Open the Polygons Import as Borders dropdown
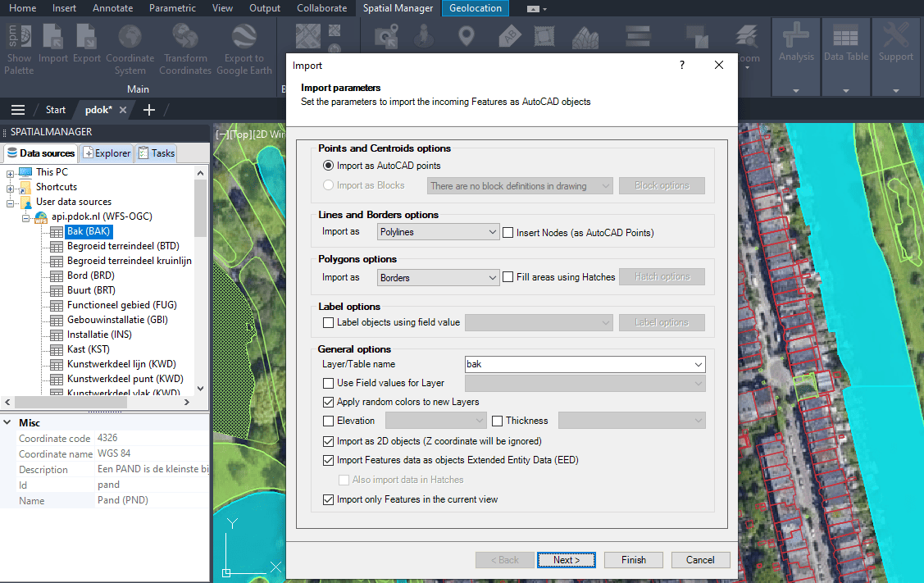Image resolution: width=924 pixels, height=583 pixels. point(439,278)
